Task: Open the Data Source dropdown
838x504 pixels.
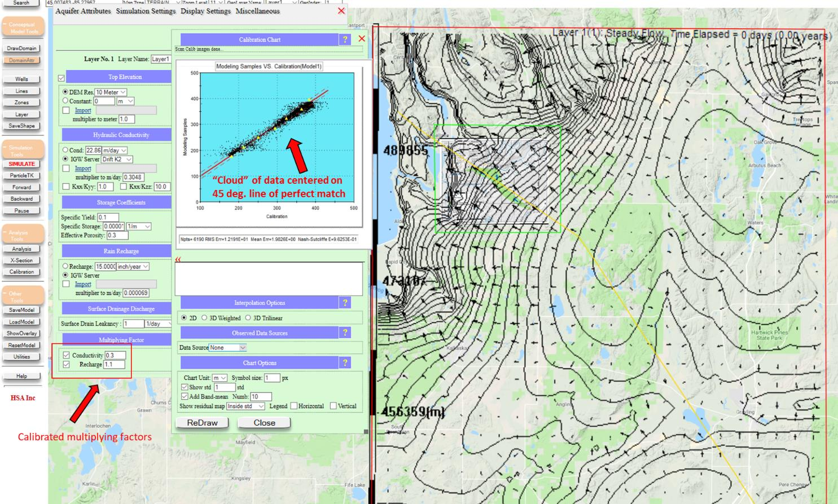Action: coord(227,348)
